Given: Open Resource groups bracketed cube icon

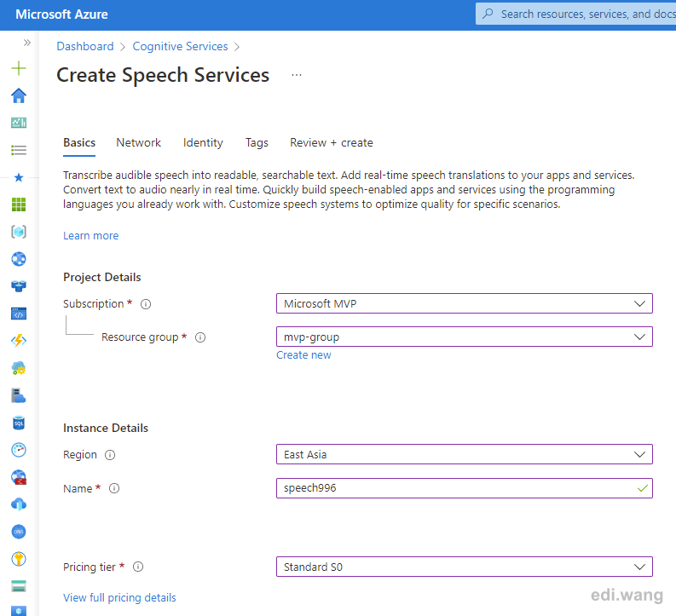Looking at the screenshot, I should coord(19,232).
